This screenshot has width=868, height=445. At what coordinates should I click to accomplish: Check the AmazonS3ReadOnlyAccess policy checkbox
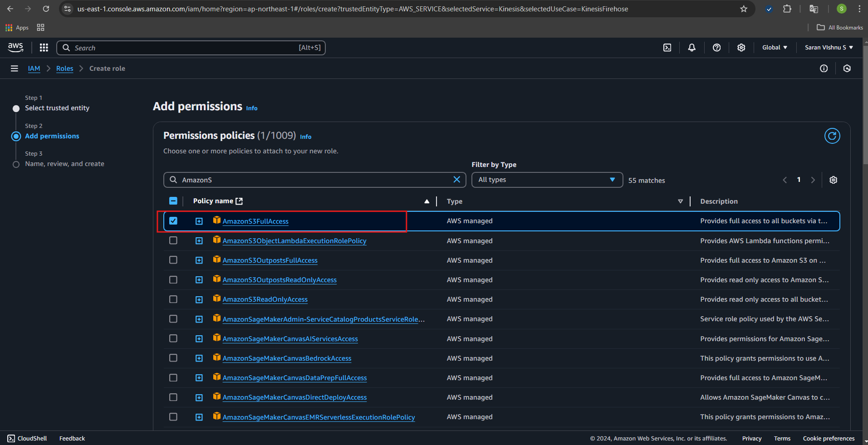click(x=173, y=299)
